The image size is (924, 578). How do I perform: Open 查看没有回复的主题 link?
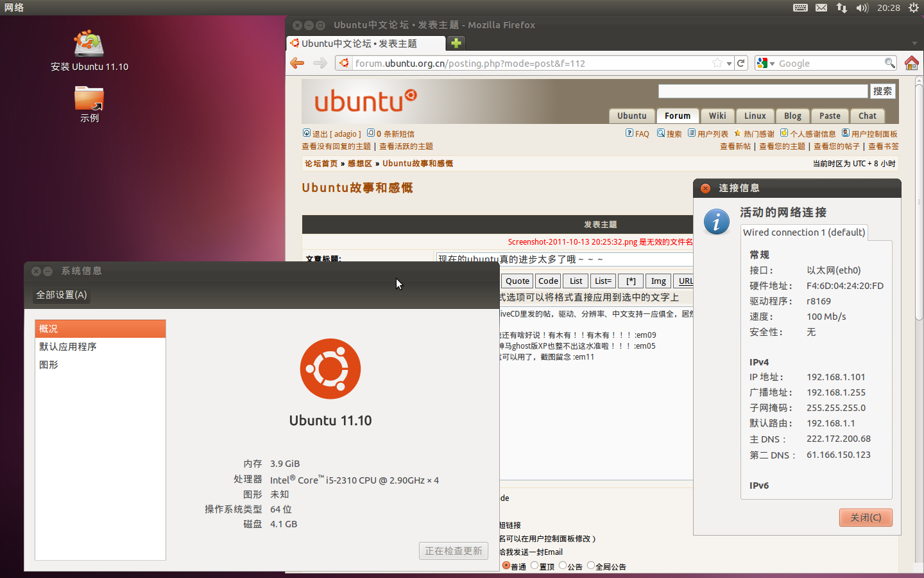click(336, 146)
